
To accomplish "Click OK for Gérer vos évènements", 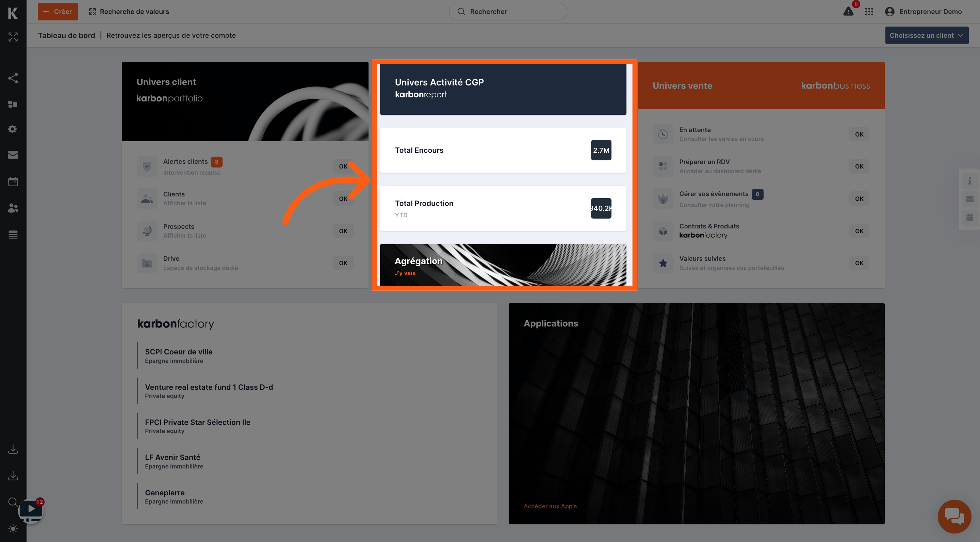I will (859, 199).
